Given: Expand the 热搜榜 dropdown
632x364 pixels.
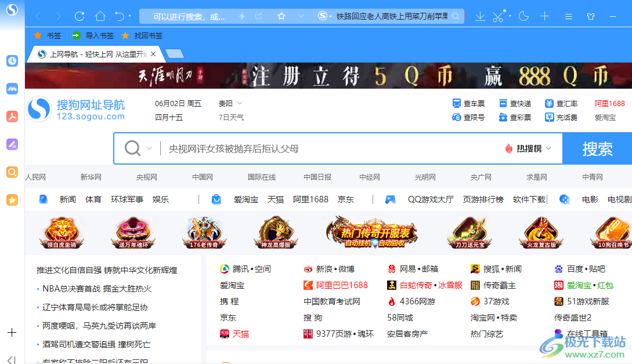Looking at the screenshot, I should point(528,148).
